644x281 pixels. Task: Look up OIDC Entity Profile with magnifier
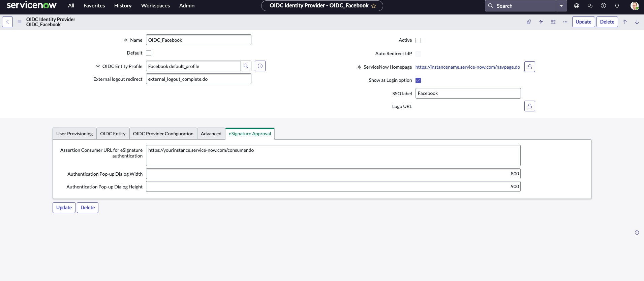pyautogui.click(x=246, y=66)
